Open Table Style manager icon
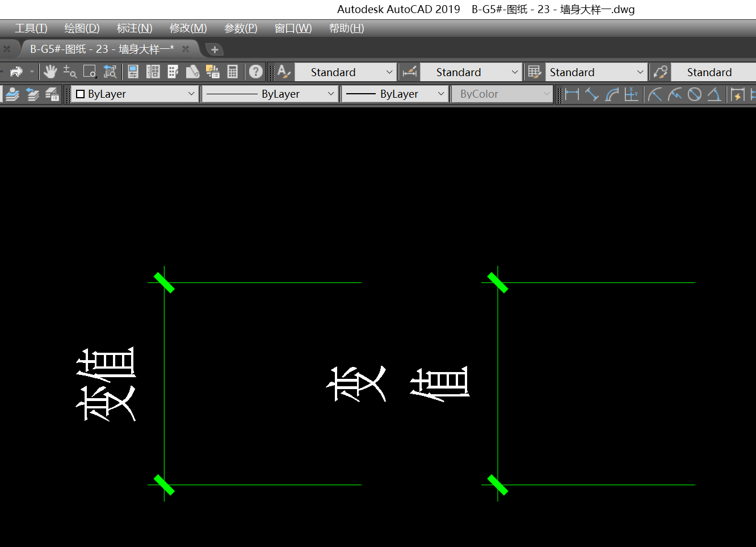This screenshot has width=756, height=547. tap(534, 72)
